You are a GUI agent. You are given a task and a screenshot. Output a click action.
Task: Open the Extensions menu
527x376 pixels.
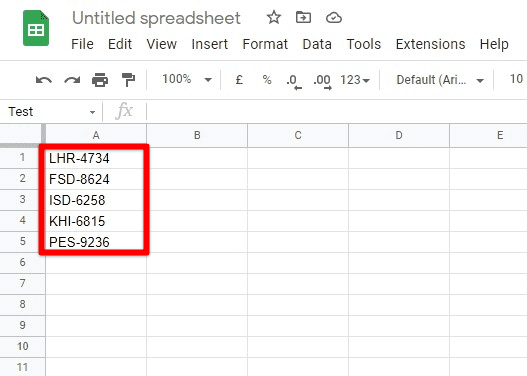(431, 44)
